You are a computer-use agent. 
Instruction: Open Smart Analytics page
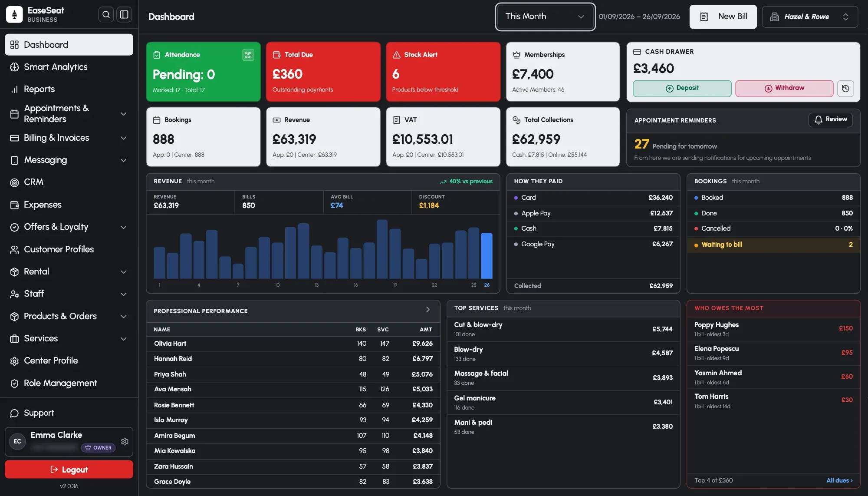pyautogui.click(x=69, y=67)
